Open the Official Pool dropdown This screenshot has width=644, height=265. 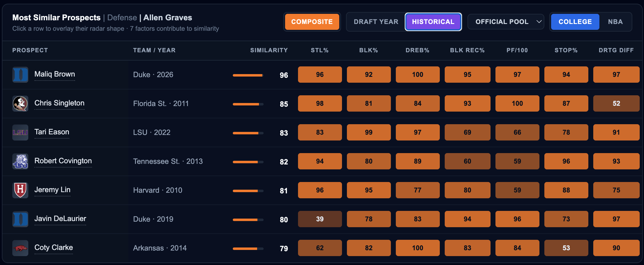tap(506, 22)
